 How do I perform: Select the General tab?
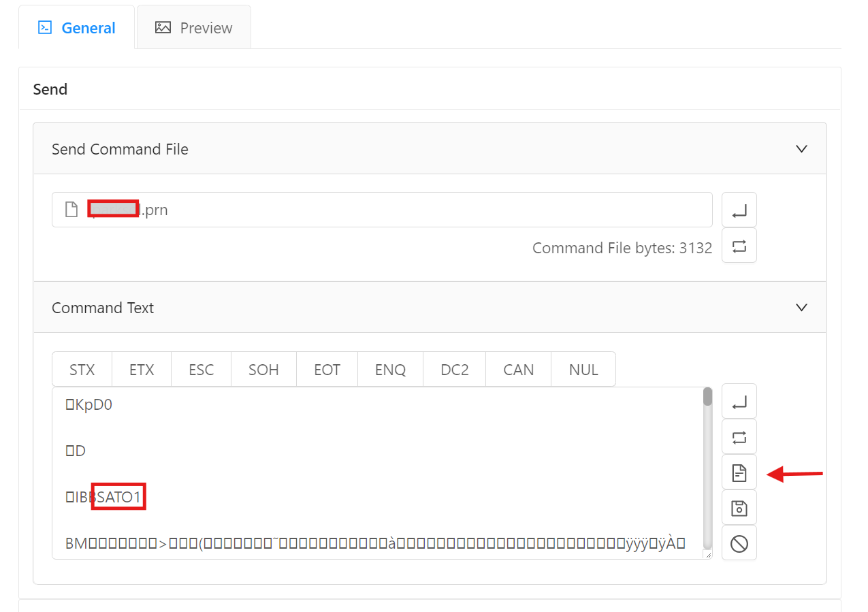(x=76, y=28)
